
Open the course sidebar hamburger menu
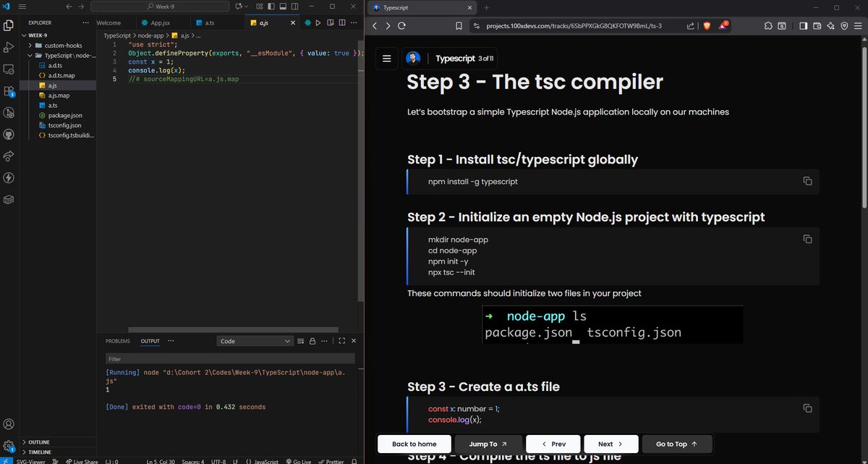pos(387,59)
